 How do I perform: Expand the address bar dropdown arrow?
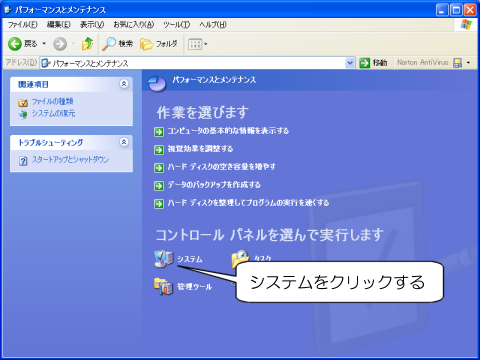coord(350,63)
